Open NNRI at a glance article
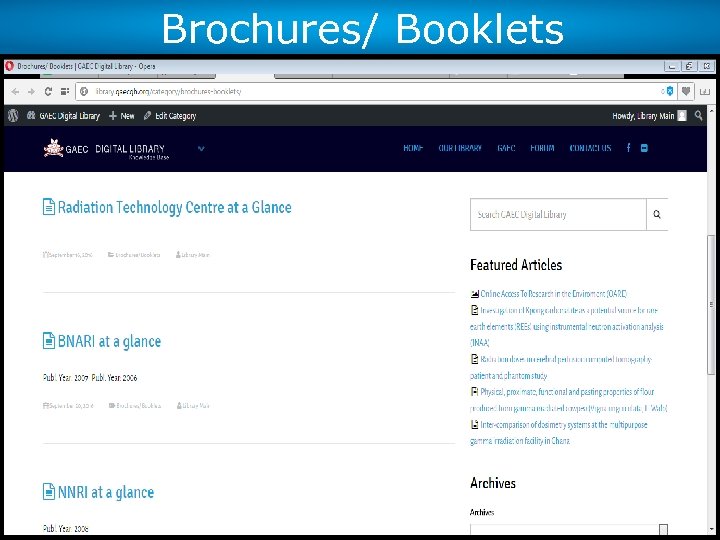This screenshot has width=720, height=540. (x=106, y=492)
